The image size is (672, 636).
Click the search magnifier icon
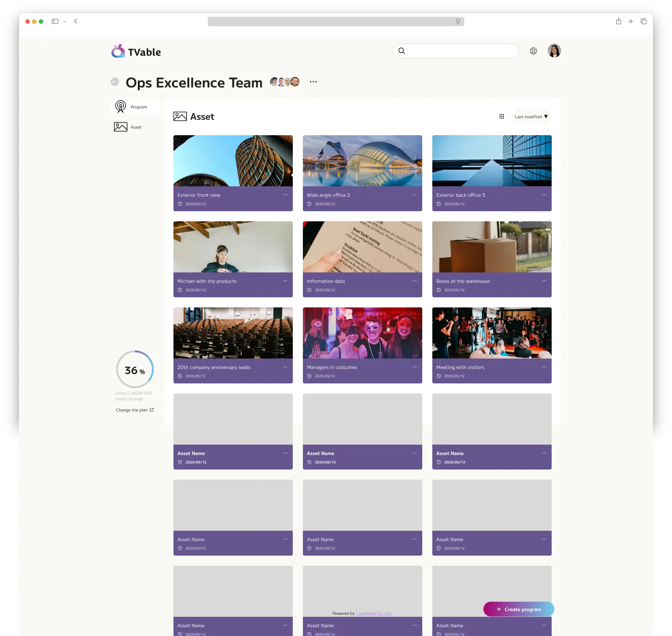click(401, 51)
